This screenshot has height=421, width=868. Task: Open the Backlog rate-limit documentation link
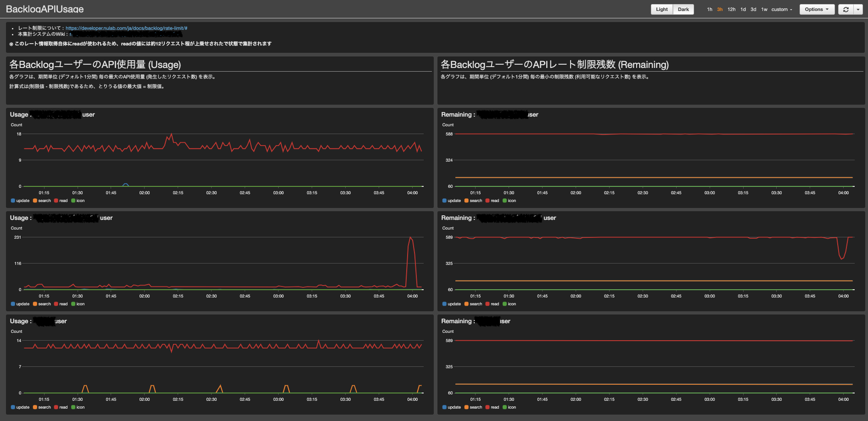pyautogui.click(x=126, y=28)
